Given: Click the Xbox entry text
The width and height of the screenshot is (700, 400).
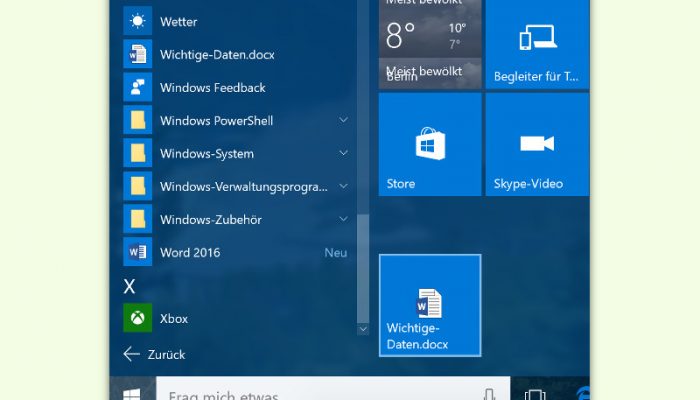Looking at the screenshot, I should (174, 319).
